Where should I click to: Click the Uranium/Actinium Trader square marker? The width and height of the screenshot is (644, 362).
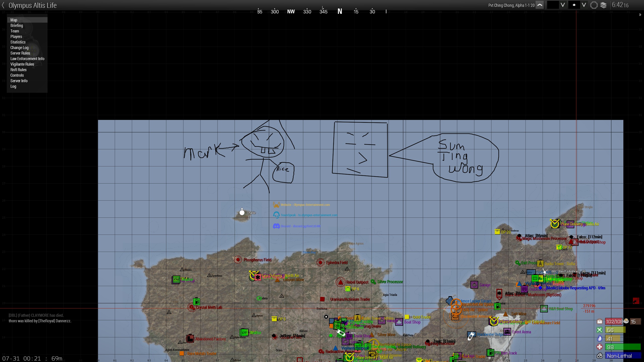(x=322, y=299)
